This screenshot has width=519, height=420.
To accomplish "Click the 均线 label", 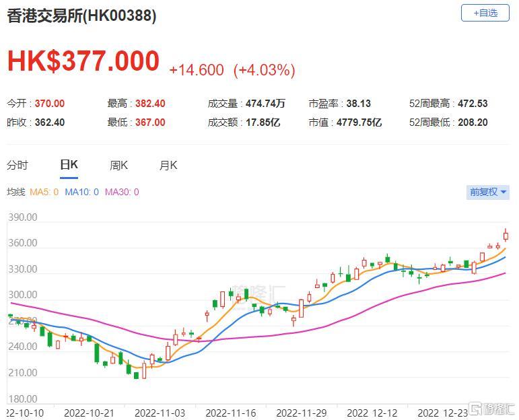I will (x=16, y=192).
